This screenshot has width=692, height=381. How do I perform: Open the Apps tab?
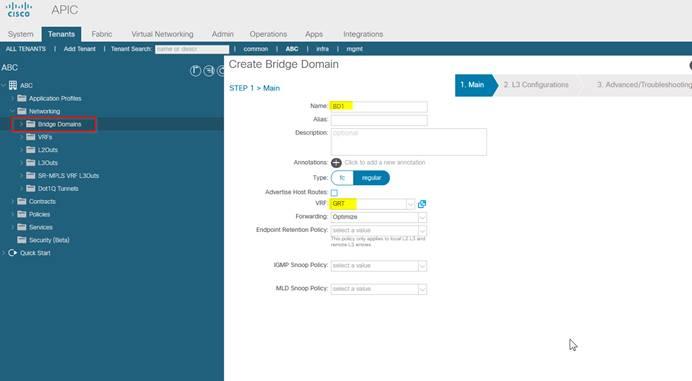tap(314, 34)
